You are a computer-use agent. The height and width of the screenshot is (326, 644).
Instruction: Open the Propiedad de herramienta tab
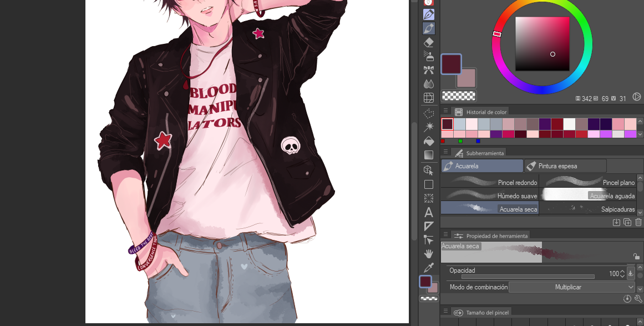click(x=490, y=236)
